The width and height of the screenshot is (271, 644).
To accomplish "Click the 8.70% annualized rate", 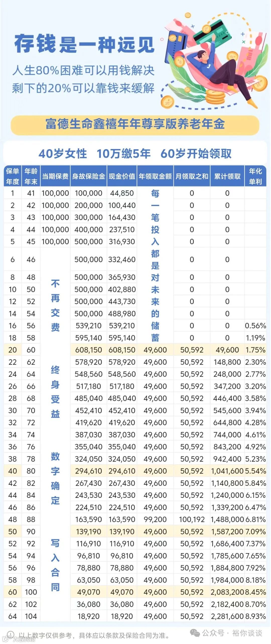I will [x=255, y=604].
